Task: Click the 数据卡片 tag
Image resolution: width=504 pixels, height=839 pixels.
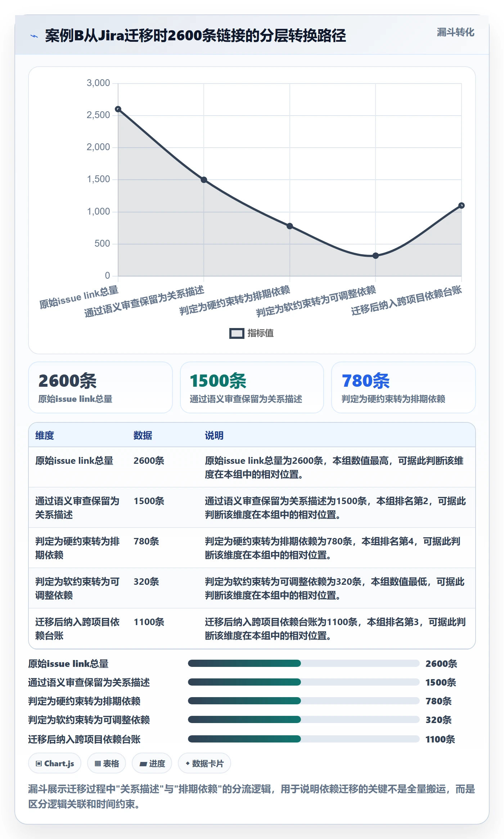Action: 204,763
